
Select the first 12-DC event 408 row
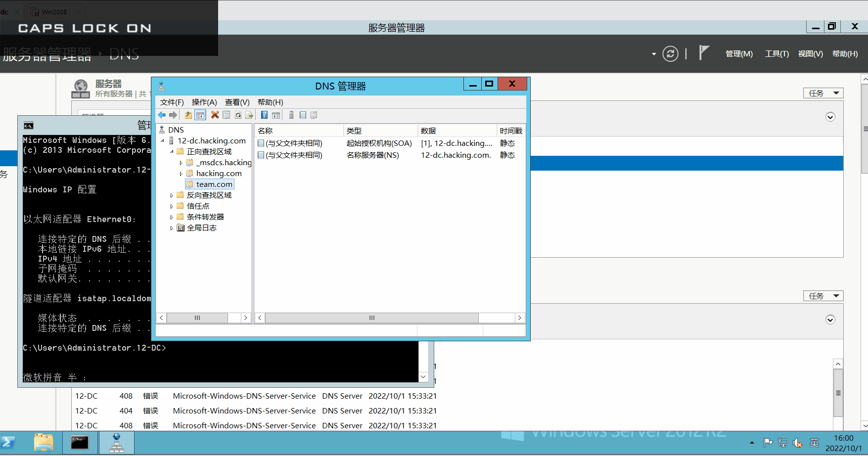pos(256,396)
